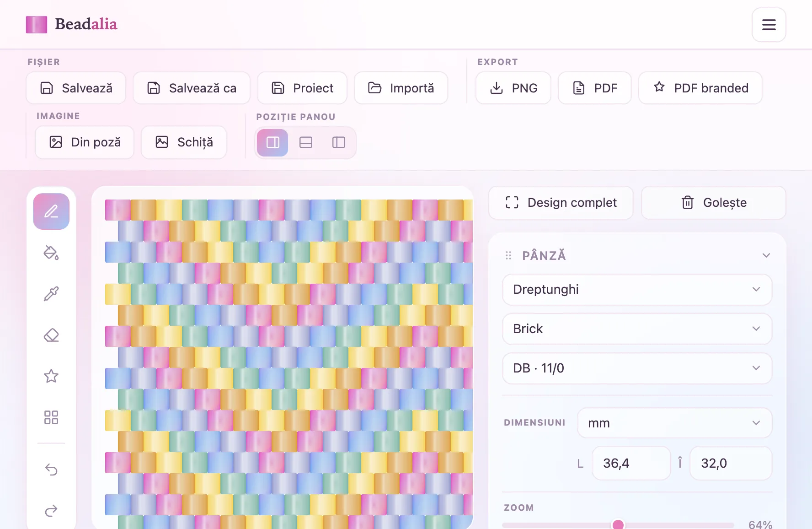
Task: Set panel position to the bottom
Action: tap(305, 143)
